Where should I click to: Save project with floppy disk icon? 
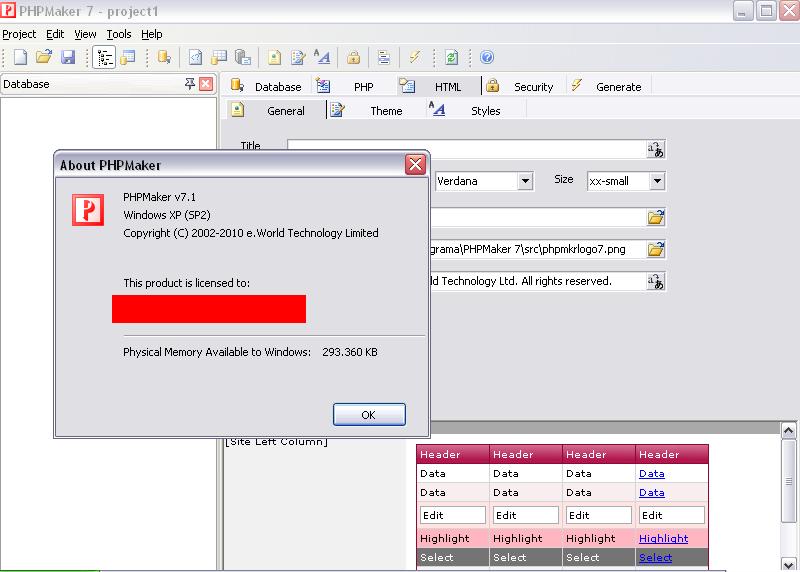68,57
